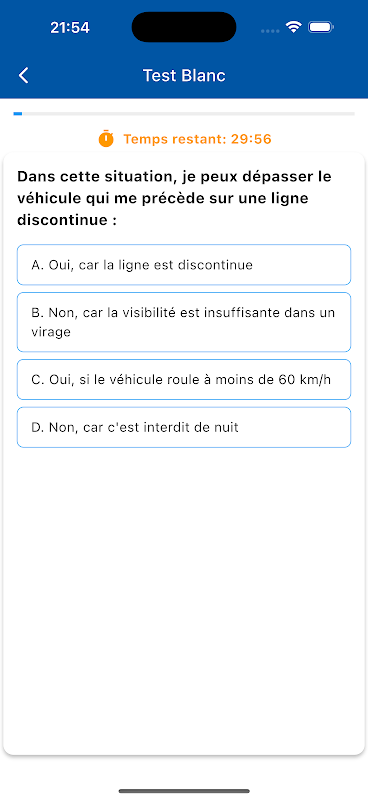Tap the cellular signal dots

click(270, 31)
